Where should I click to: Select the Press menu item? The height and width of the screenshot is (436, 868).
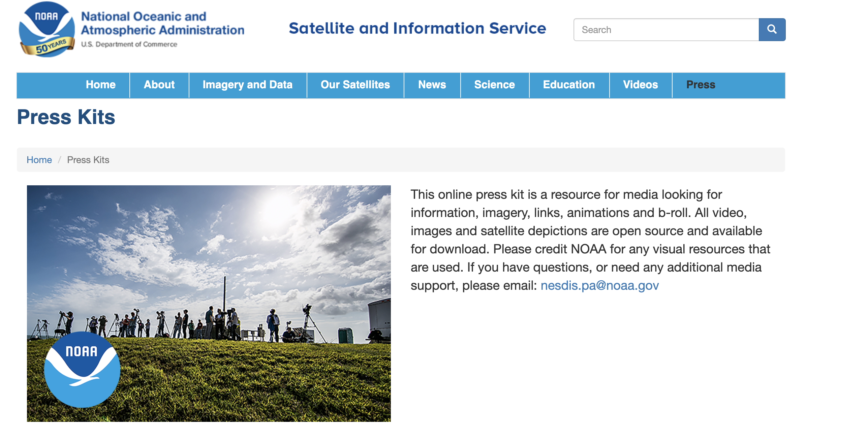[701, 85]
